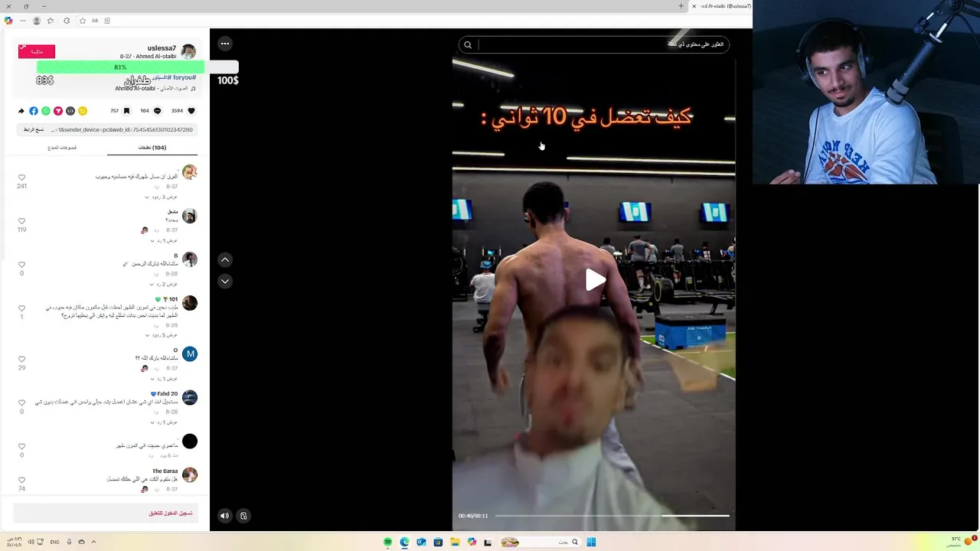Expand 1 reply under 119-likes comment
This screenshot has height=551, width=980.
pyautogui.click(x=163, y=240)
